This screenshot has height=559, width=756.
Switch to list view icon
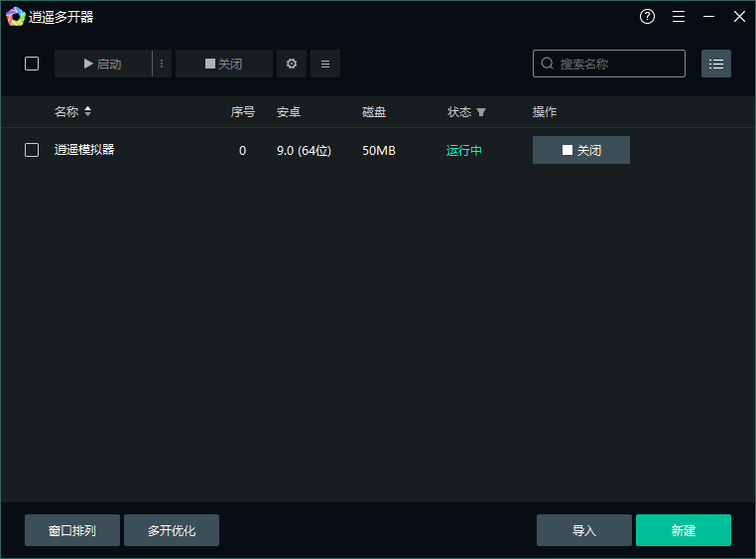(x=716, y=64)
